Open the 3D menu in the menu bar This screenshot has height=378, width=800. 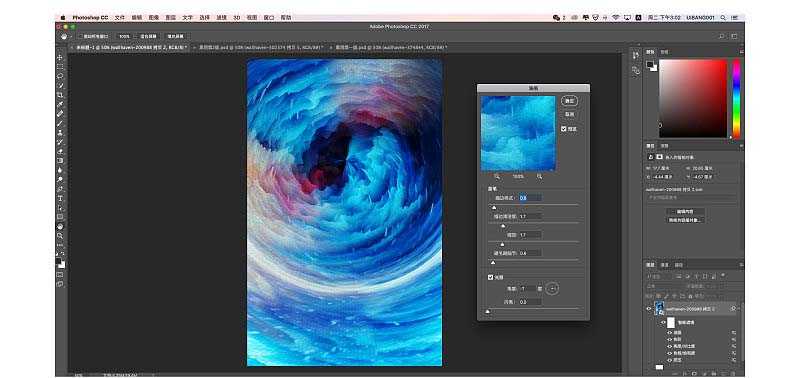(236, 17)
